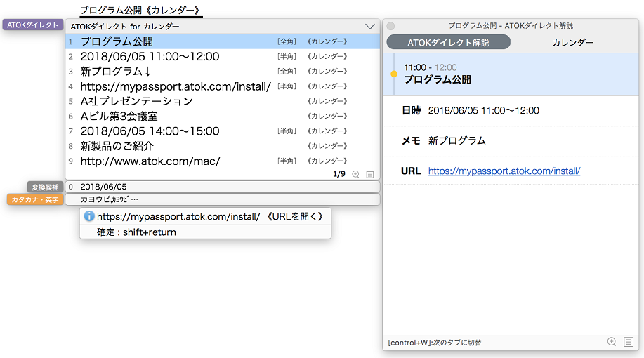Click the memo value 新プログラム
Screen dimensions: 644x358
(x=456, y=141)
